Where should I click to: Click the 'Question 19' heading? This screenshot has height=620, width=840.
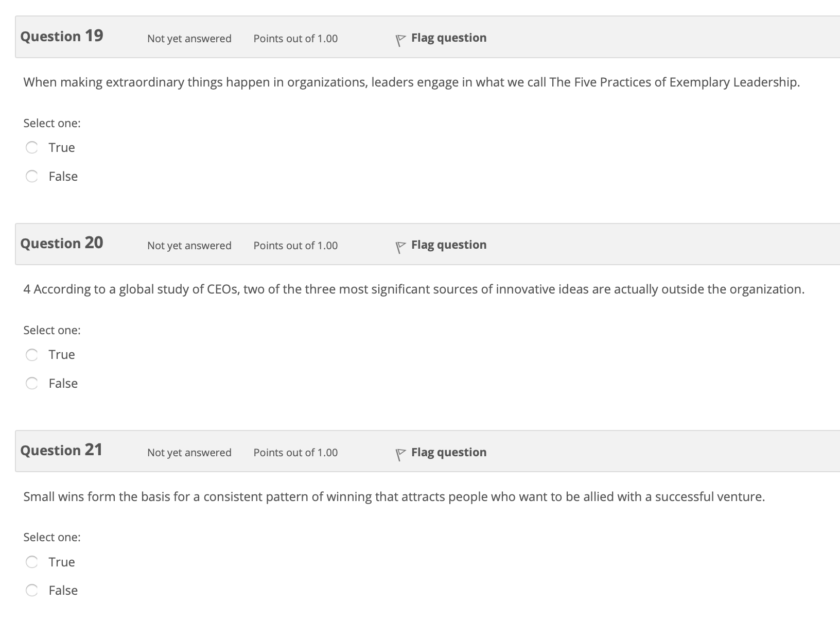tap(62, 36)
